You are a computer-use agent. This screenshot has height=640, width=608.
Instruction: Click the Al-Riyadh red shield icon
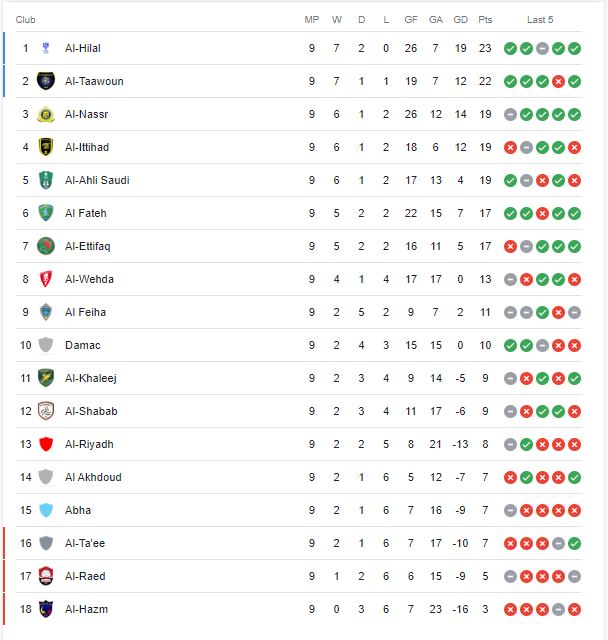[x=45, y=444]
